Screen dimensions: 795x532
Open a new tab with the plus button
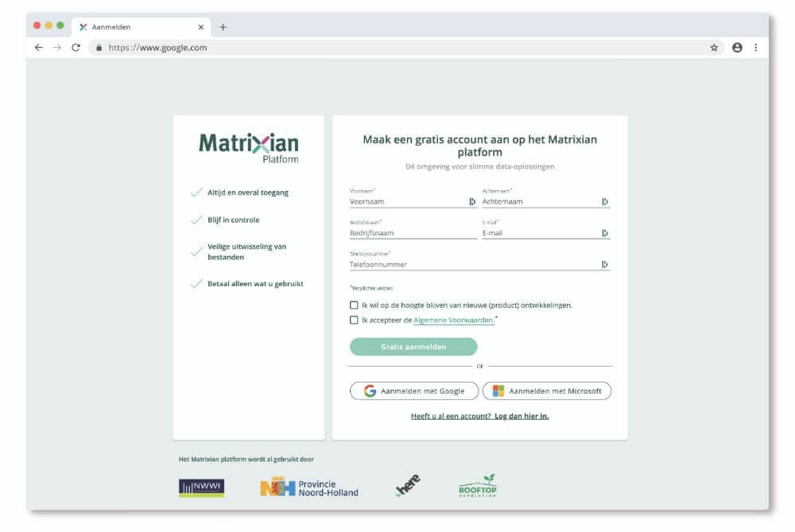tap(223, 27)
